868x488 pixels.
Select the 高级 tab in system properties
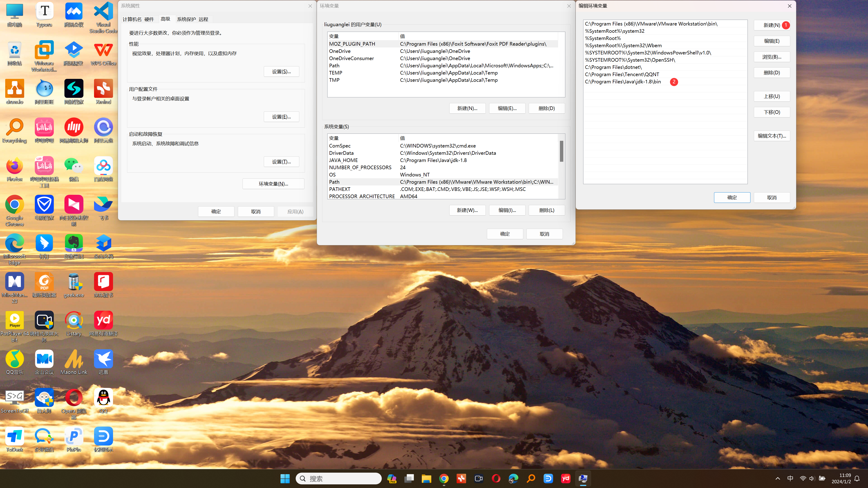pos(166,19)
